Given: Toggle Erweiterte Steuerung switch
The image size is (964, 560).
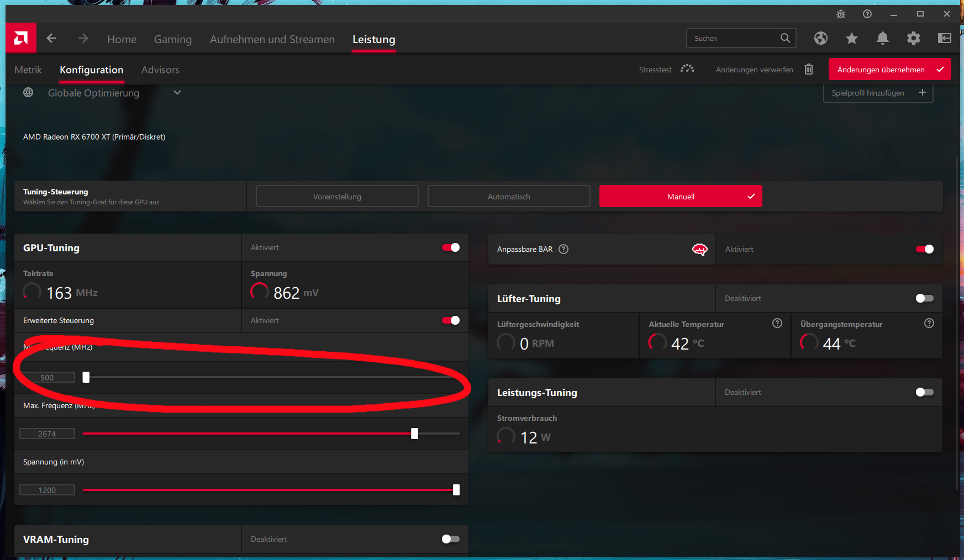Looking at the screenshot, I should pyautogui.click(x=451, y=320).
